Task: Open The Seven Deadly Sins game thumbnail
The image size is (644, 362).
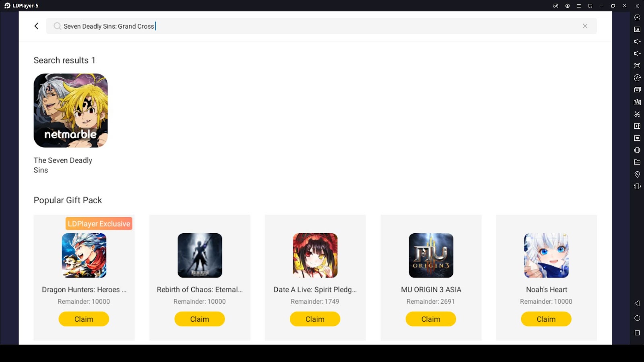Action: [70, 110]
